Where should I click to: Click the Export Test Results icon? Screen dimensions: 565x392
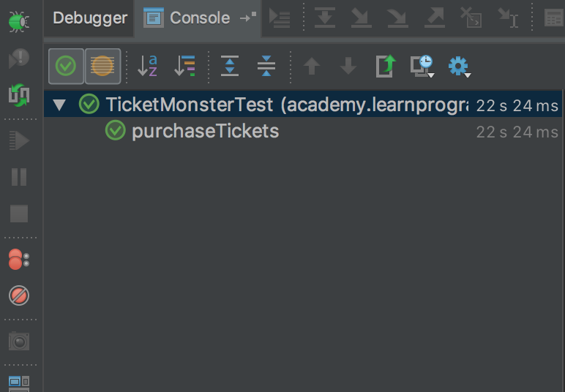385,67
